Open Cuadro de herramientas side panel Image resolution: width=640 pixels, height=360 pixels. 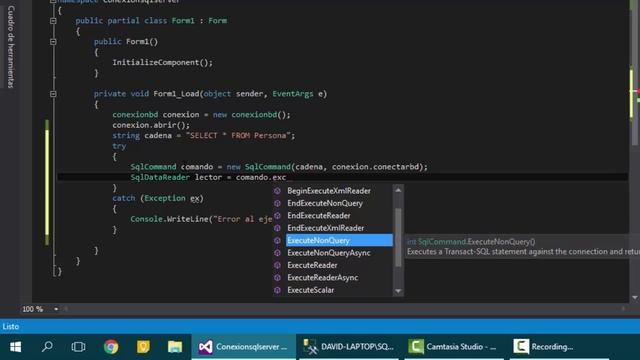(x=11, y=46)
